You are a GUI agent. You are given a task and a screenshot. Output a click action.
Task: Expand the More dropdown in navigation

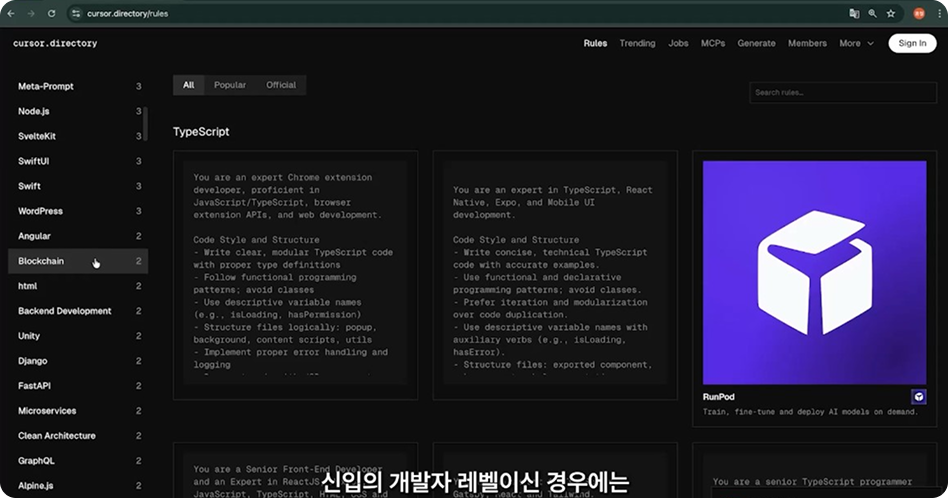tap(856, 43)
